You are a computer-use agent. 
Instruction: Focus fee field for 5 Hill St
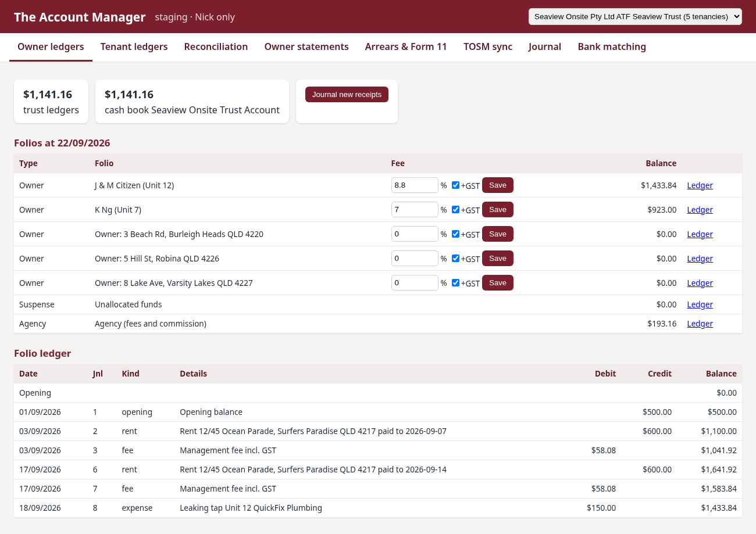[x=415, y=259]
